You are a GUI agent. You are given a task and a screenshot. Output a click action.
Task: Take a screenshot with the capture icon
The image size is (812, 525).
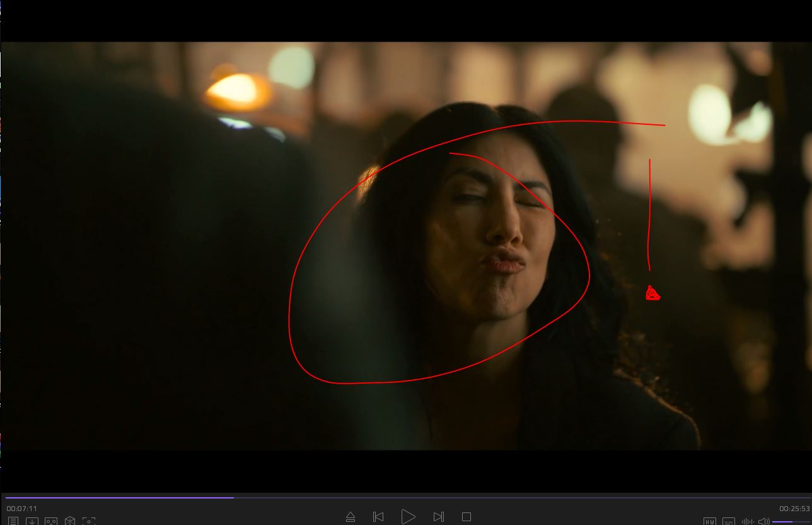point(89,521)
